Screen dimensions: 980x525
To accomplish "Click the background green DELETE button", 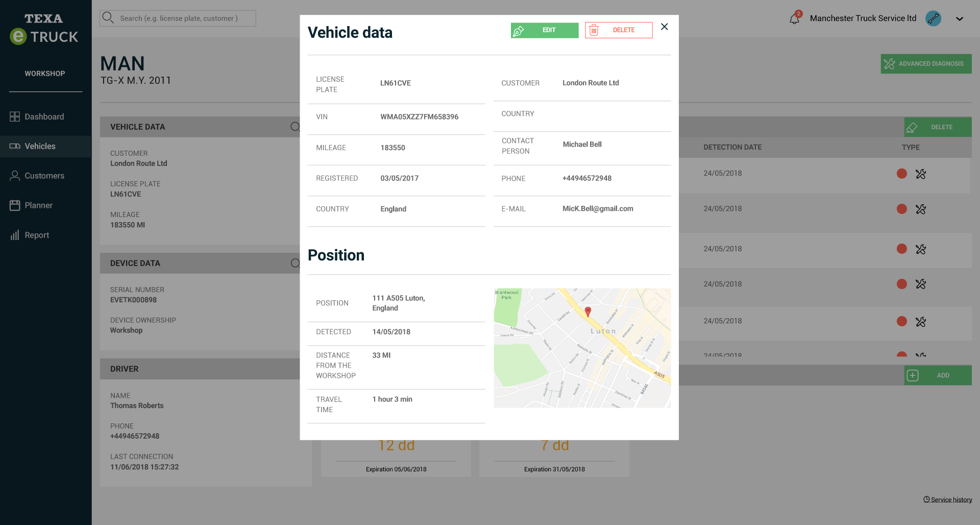I will [x=938, y=127].
